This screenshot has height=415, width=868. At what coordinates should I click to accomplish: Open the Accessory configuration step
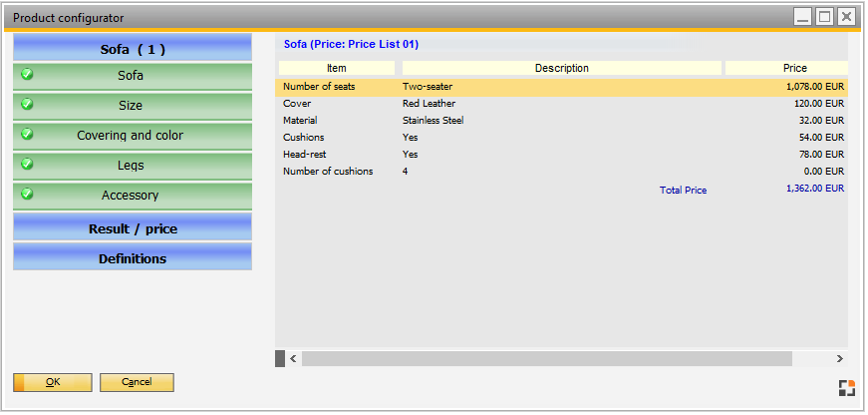pyautogui.click(x=131, y=196)
